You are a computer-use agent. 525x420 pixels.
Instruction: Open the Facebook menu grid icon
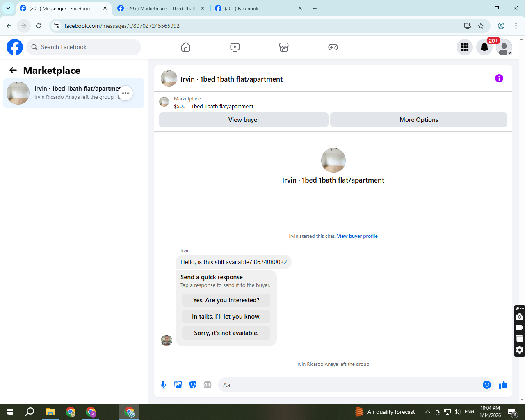coord(465,47)
